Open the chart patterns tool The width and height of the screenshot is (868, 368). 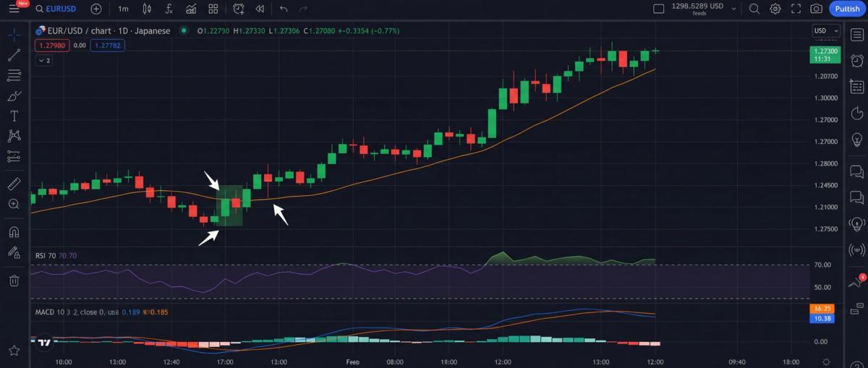click(x=14, y=136)
